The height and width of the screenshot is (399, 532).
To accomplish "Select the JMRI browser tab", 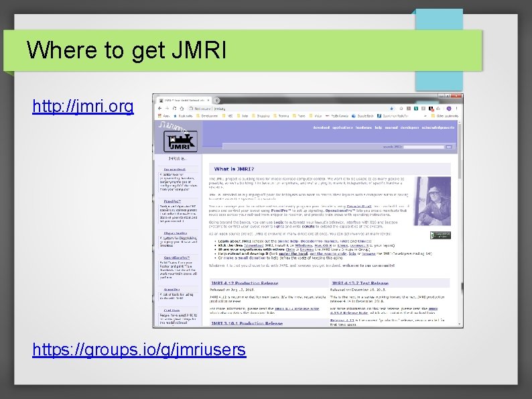I will click(184, 101).
